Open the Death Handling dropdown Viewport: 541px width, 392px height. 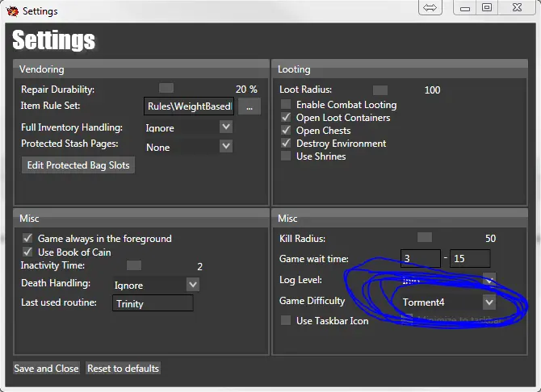[192, 285]
